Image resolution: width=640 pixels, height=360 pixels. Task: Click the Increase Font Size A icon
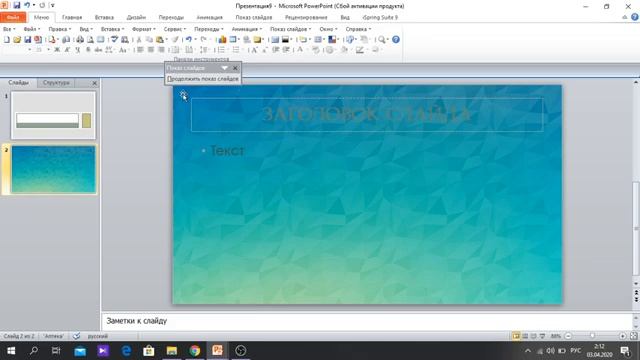[254, 50]
